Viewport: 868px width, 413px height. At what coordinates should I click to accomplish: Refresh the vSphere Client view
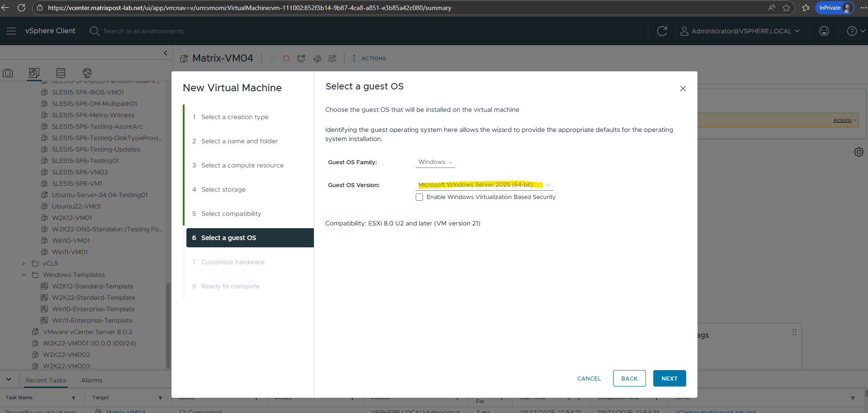tap(662, 31)
